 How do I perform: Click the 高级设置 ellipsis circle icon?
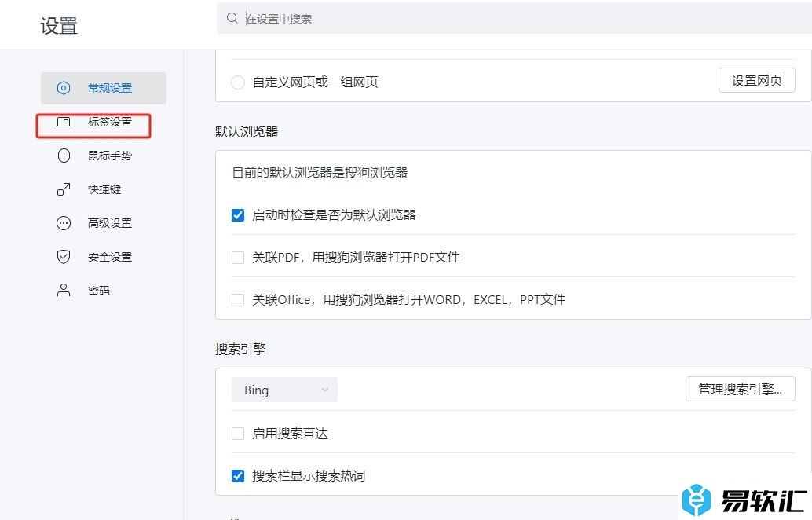click(x=63, y=223)
